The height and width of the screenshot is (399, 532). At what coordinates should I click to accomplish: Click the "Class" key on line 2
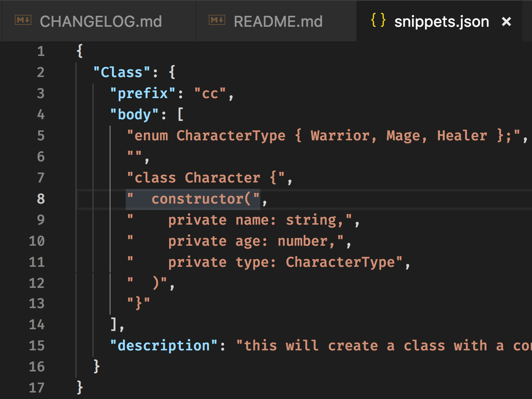pos(122,72)
